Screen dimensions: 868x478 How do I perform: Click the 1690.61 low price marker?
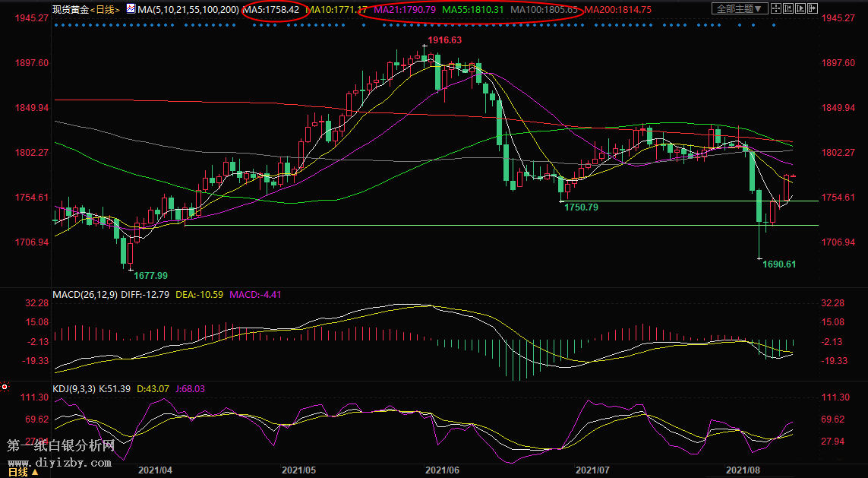tap(779, 264)
